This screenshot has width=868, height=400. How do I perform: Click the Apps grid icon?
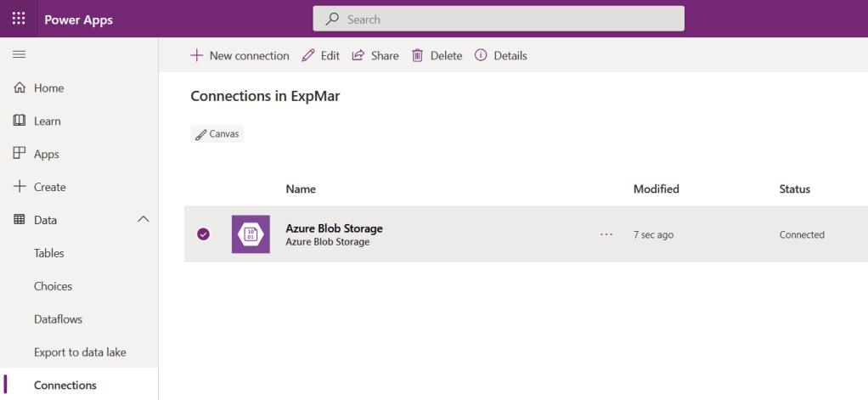(x=20, y=154)
